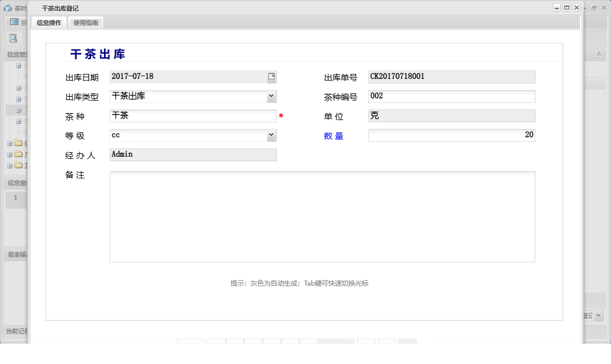
Task: Collapse the form panel with the top-right chevron
Action: point(599,53)
